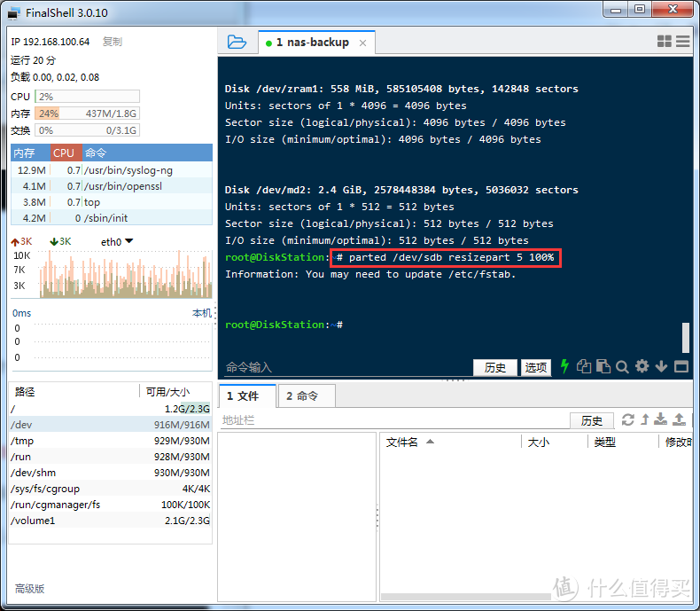Select the /dev/shm path row
This screenshot has height=611, width=700.
(110, 473)
